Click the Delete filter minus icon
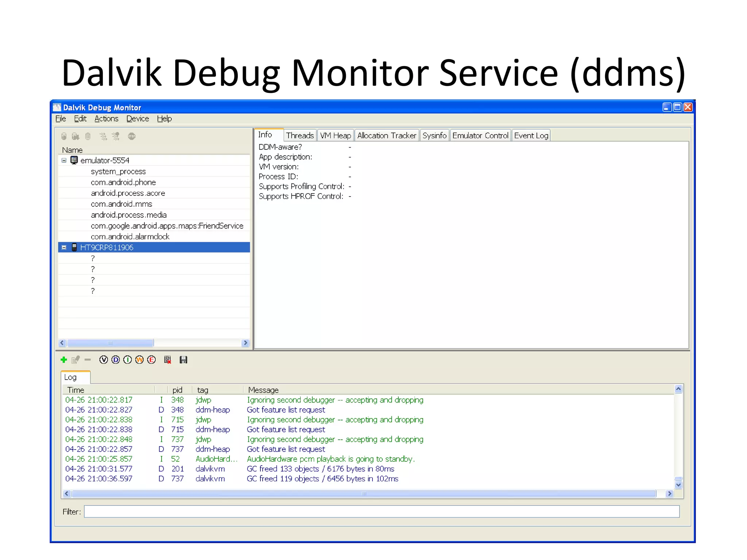The image size is (747, 560). click(x=88, y=360)
